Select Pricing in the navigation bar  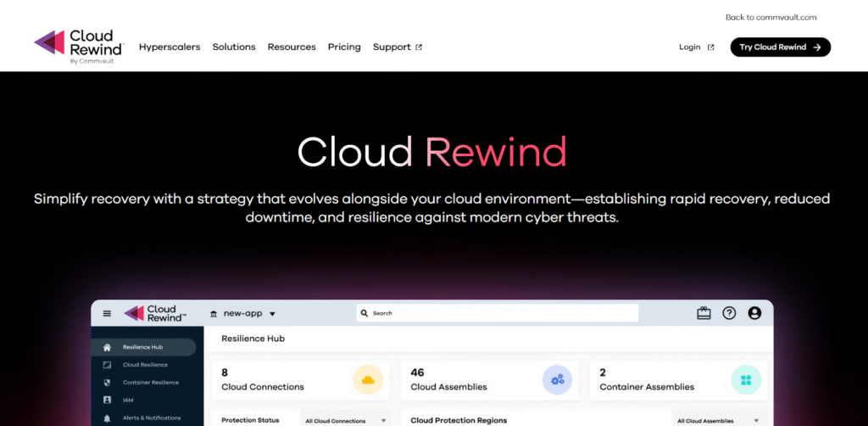[x=344, y=48]
